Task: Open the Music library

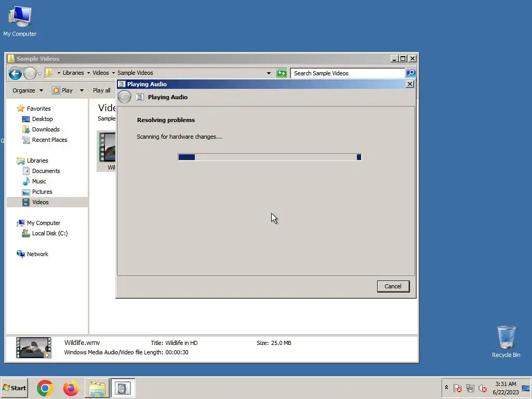Action: 39,181
